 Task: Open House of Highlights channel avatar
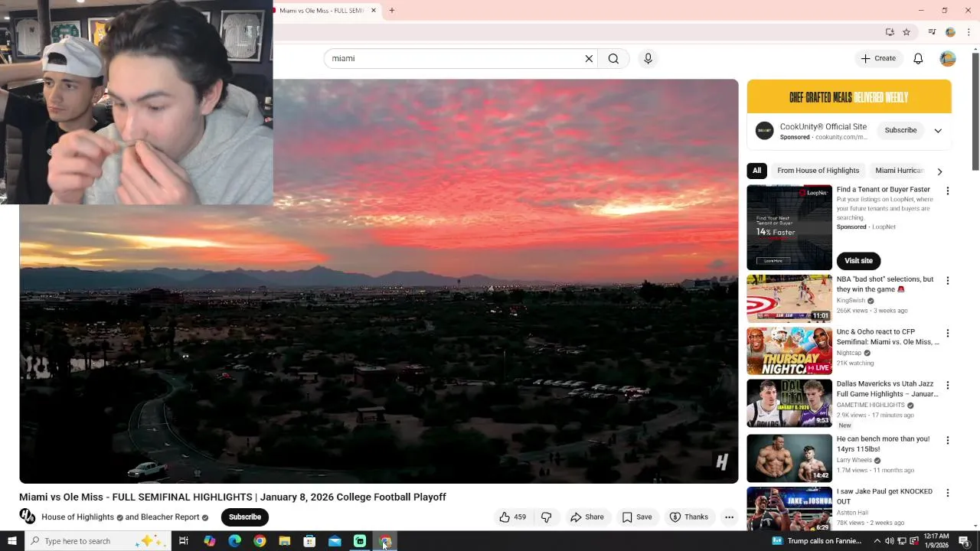[x=28, y=517]
